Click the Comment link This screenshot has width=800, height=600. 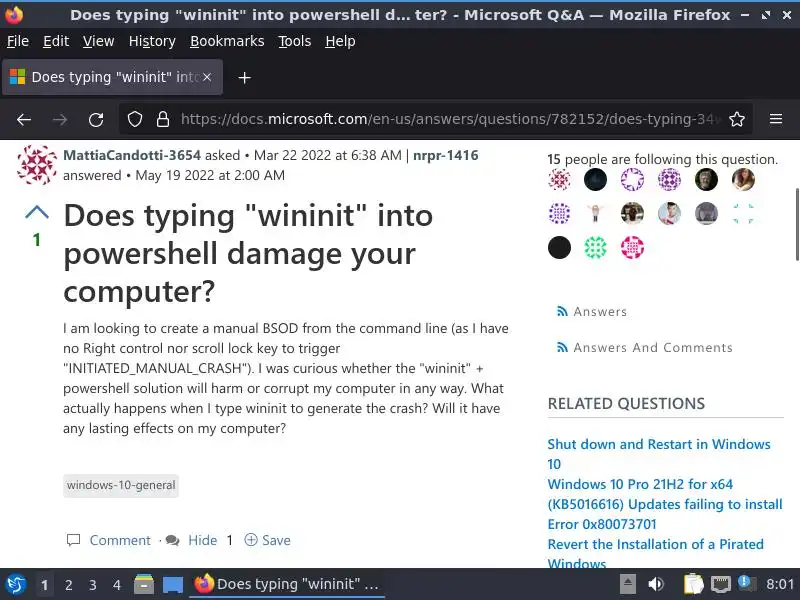(120, 540)
